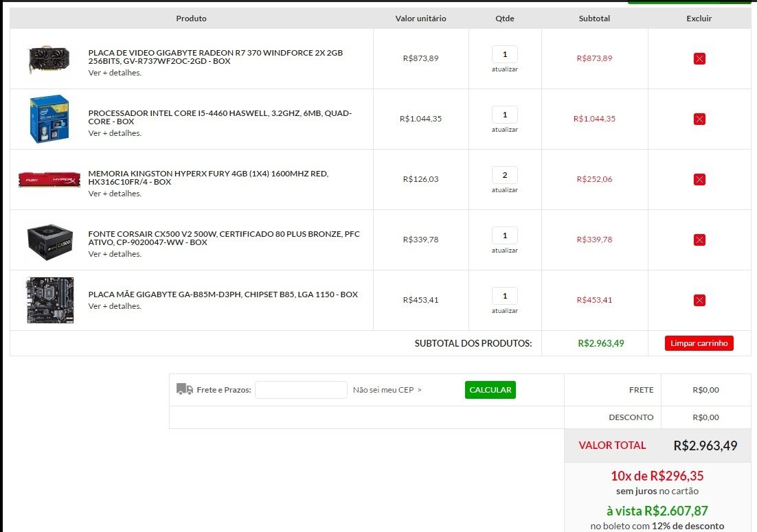Select the cash price à vista R$2.607,87

(657, 511)
